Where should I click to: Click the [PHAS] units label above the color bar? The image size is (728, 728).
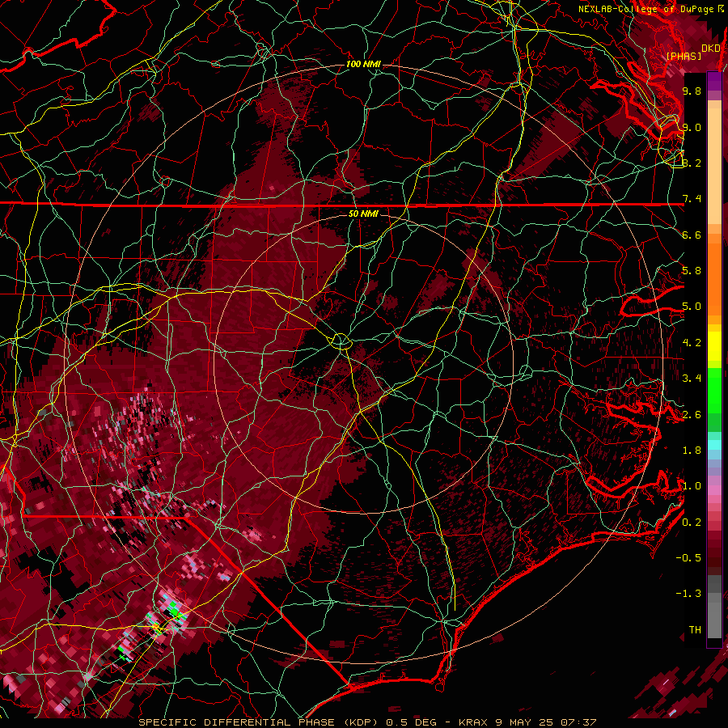tap(684, 56)
